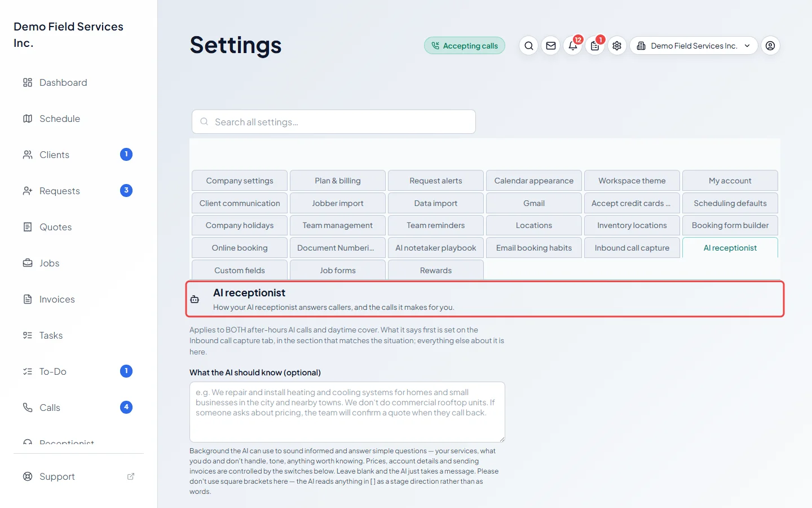Select the Requests sidebar icon
Viewport: 812px width, 508px height.
(28, 191)
